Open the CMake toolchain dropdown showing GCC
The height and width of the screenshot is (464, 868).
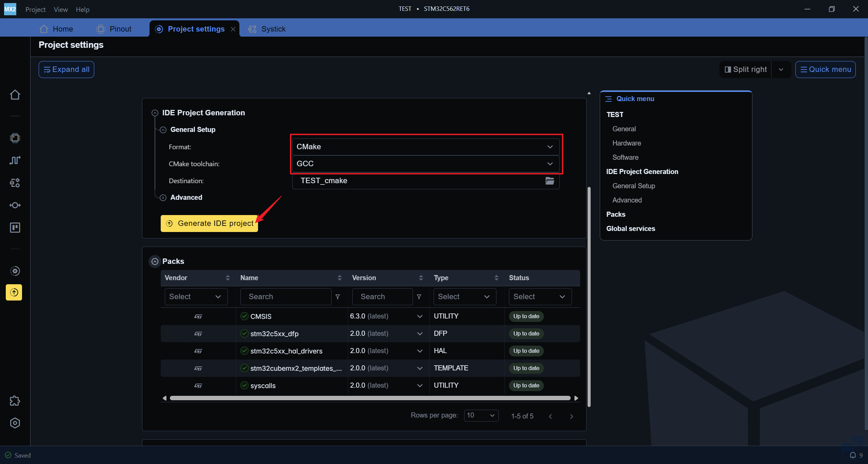coord(426,164)
